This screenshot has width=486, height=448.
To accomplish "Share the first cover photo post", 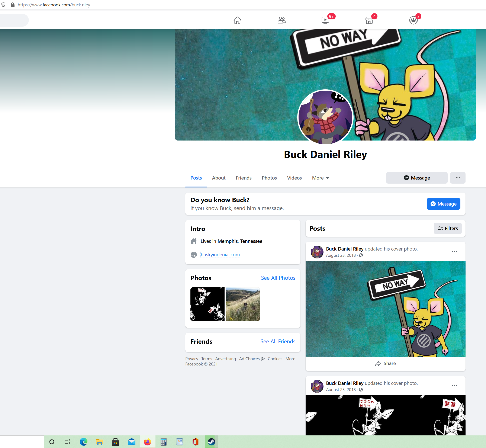I will click(385, 363).
